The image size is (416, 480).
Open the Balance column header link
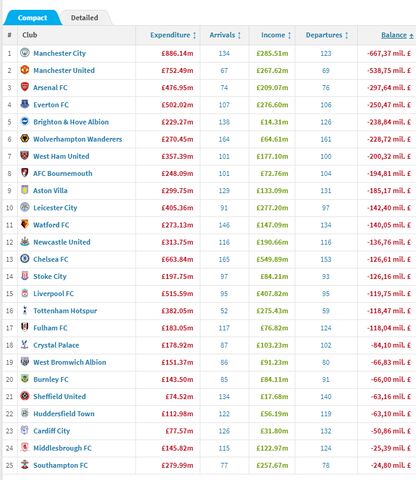(x=394, y=35)
